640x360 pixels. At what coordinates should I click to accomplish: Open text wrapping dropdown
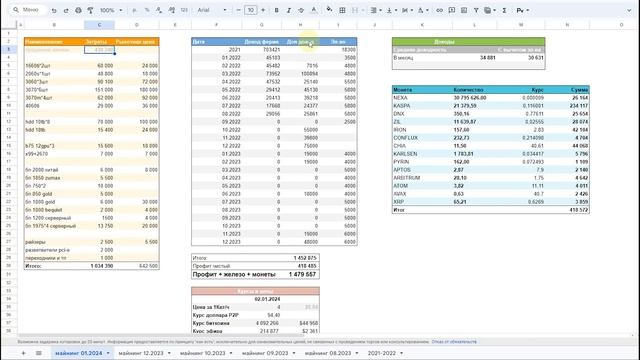pos(407,10)
